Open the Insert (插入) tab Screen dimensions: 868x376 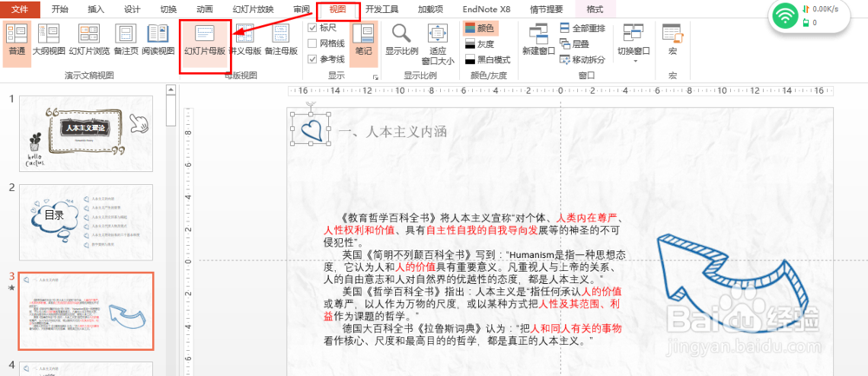(x=95, y=9)
